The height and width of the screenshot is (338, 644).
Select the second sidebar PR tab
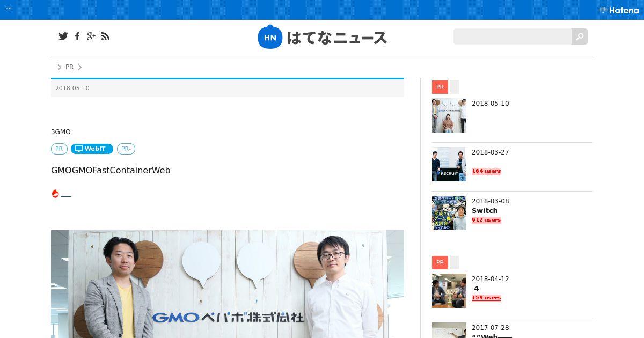(x=440, y=262)
